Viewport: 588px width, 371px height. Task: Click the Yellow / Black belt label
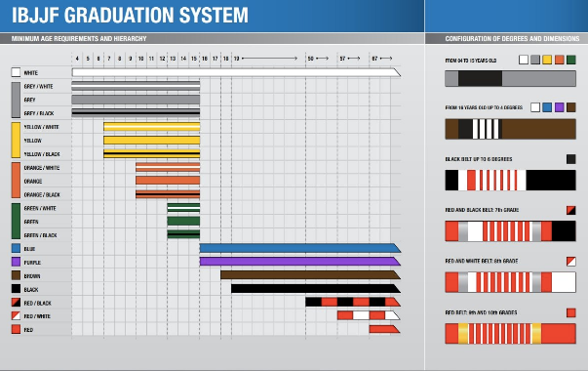(x=42, y=154)
